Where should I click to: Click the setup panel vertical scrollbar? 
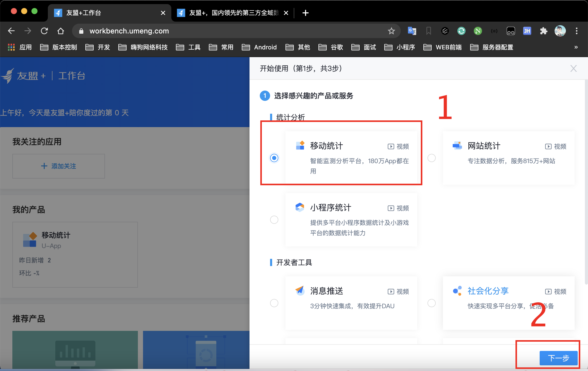pyautogui.click(x=586, y=183)
